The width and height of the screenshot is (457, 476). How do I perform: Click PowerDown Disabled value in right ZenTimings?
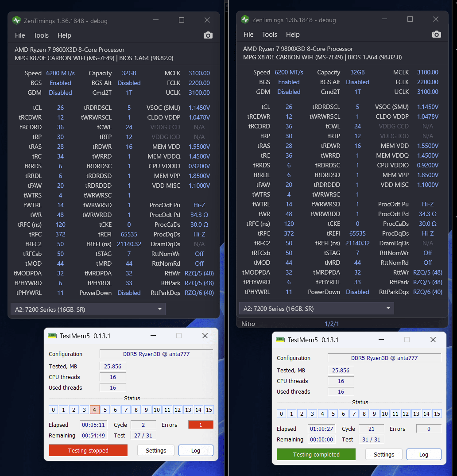(357, 292)
